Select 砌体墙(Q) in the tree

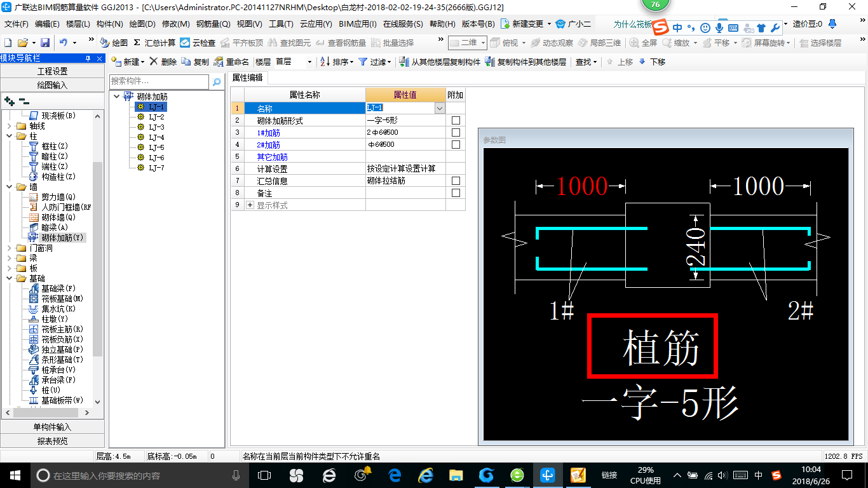pyautogui.click(x=57, y=217)
